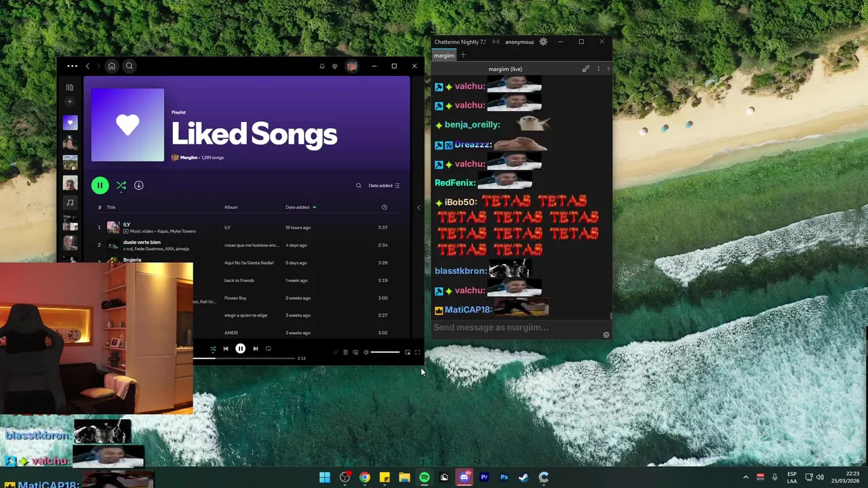This screenshot has height=488, width=868.
Task: Open Spotify notifications bell
Action: click(321, 66)
